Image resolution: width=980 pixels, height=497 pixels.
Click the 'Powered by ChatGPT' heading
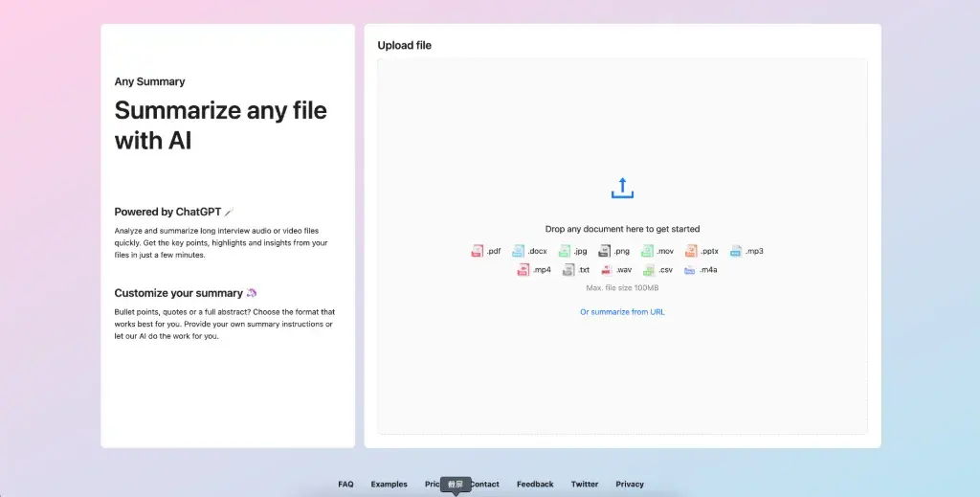click(x=167, y=212)
